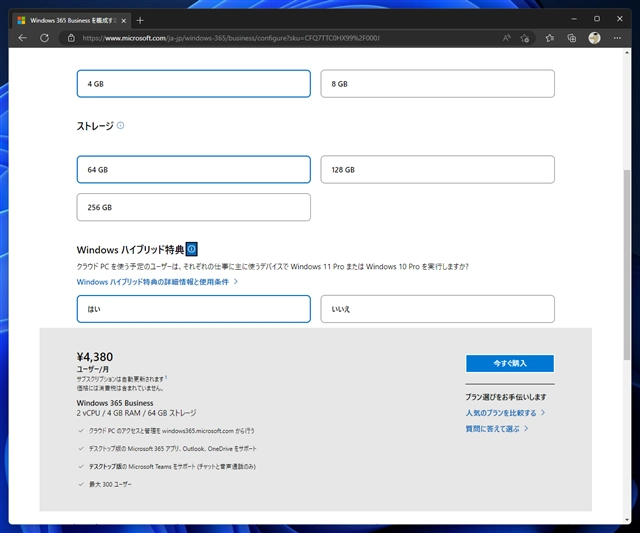The height and width of the screenshot is (533, 640).
Task: Minimize the browser window
Action: click(574, 19)
